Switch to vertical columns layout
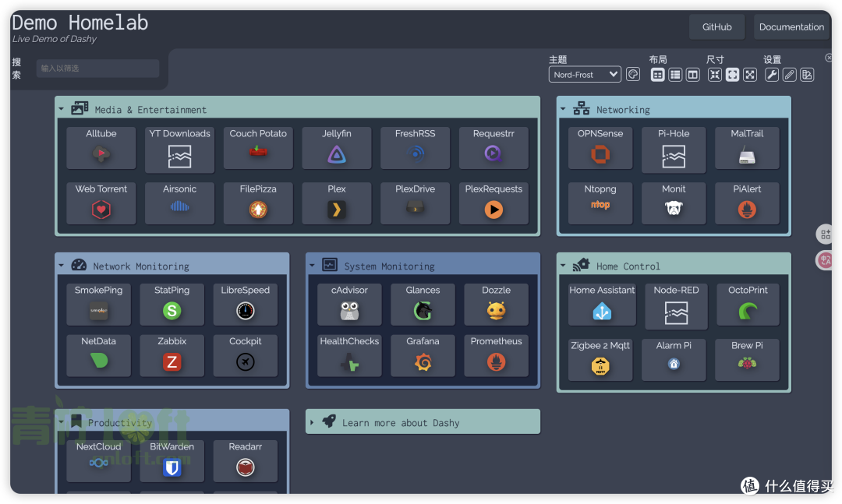This screenshot has width=842, height=504. [693, 75]
